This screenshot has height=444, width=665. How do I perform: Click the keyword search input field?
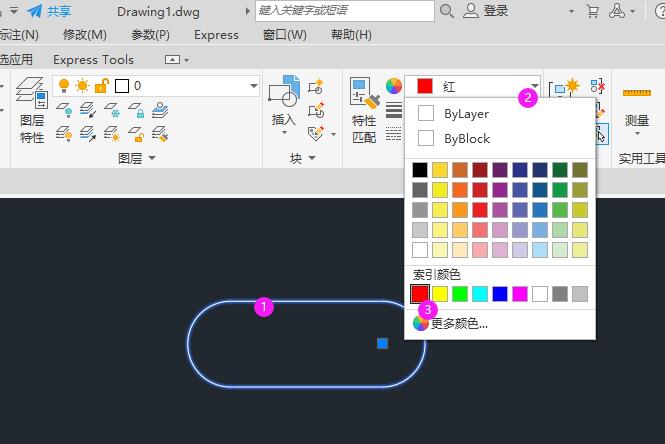[x=345, y=11]
